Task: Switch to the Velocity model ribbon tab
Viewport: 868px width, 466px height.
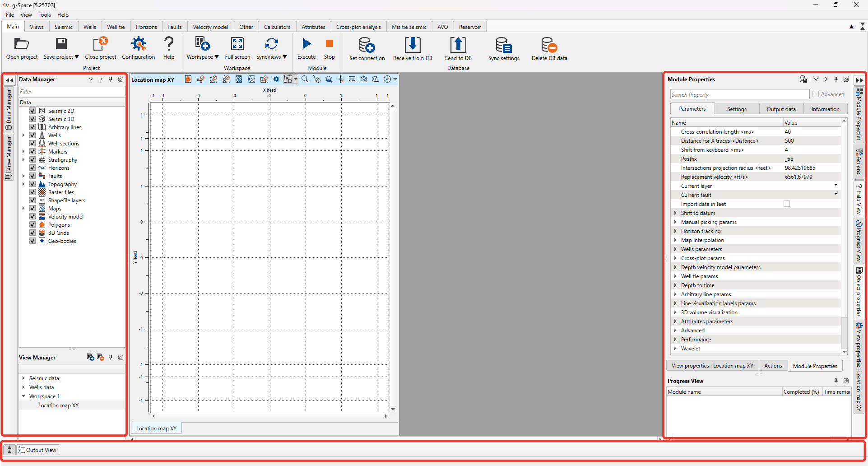Action: (210, 27)
